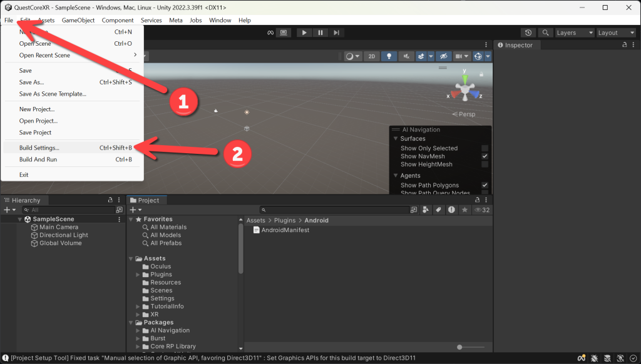
Task: Click the Pause button in the toolbar
Action: (x=320, y=33)
